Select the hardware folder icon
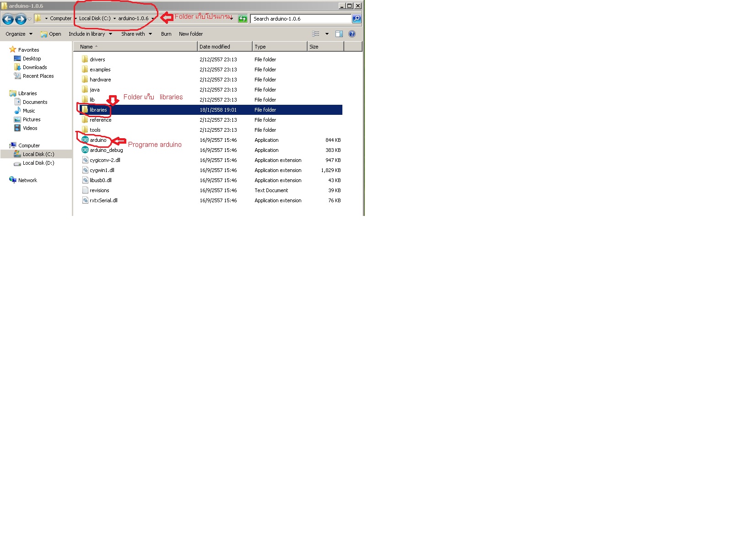 85,79
